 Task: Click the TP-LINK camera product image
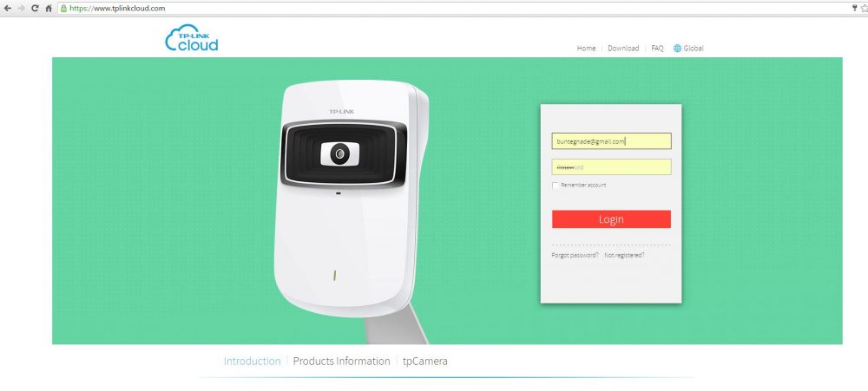[351, 210]
